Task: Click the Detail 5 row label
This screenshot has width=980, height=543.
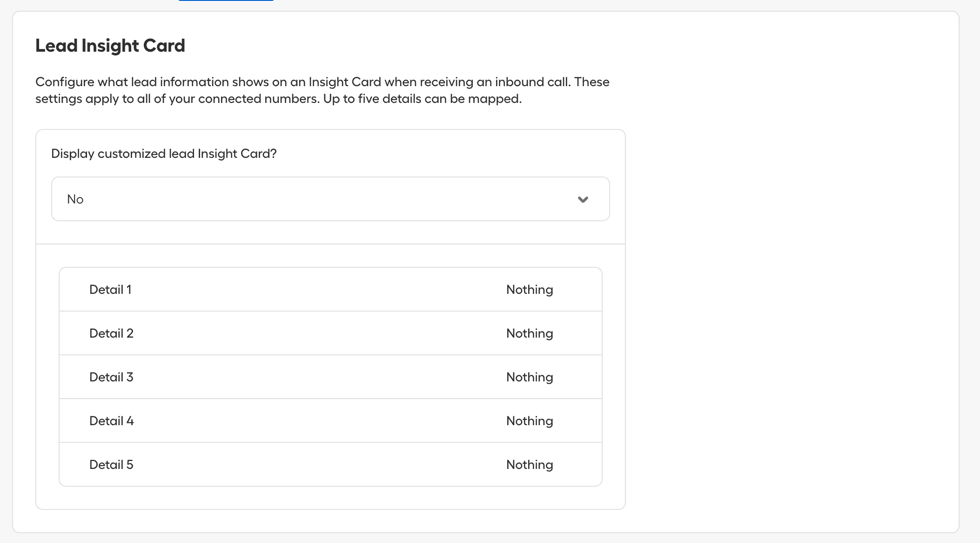Action: (111, 464)
